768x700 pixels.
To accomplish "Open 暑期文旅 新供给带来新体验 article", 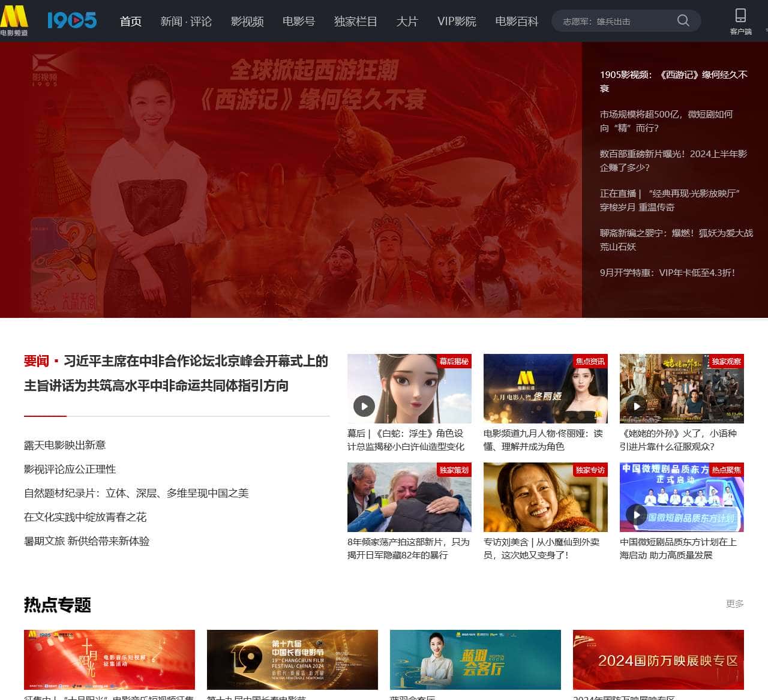I will [87, 541].
